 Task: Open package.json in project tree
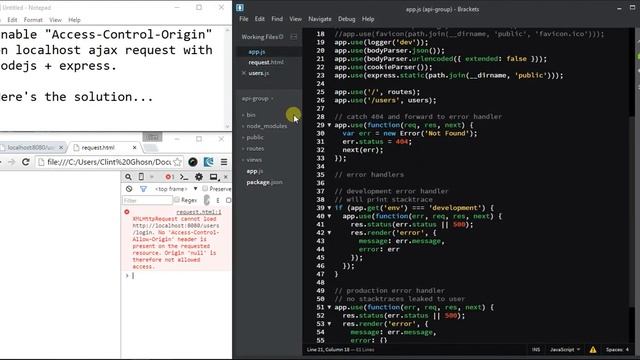264,182
